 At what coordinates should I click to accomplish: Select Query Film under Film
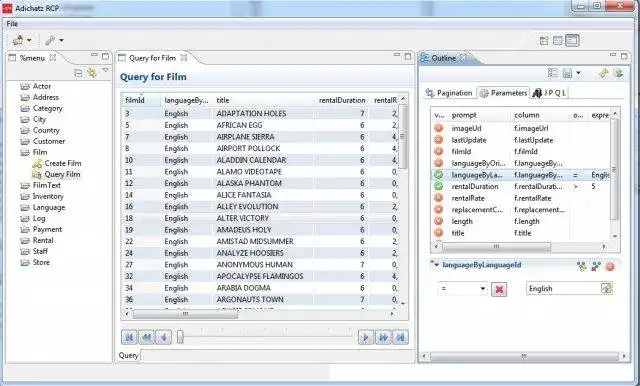[62, 174]
